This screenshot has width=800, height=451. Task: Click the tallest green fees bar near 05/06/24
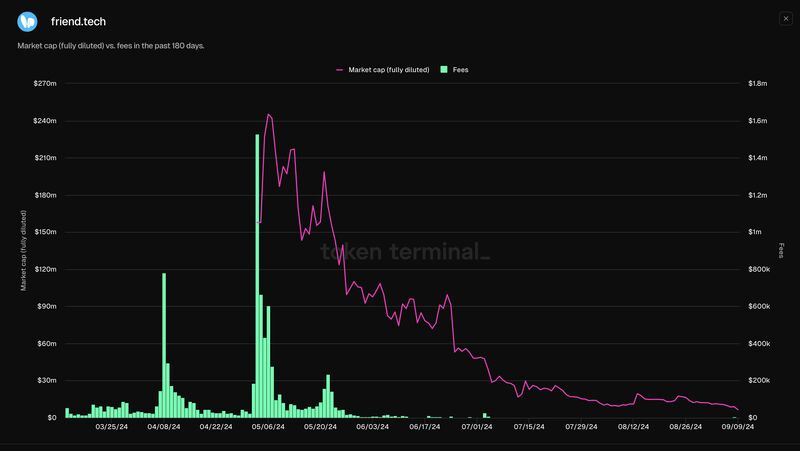pyautogui.click(x=257, y=276)
